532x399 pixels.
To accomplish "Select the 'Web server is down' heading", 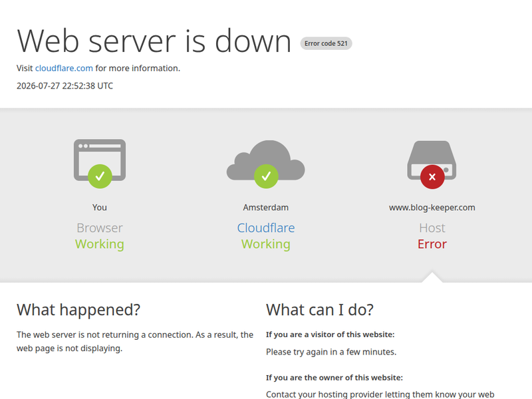I will [154, 41].
